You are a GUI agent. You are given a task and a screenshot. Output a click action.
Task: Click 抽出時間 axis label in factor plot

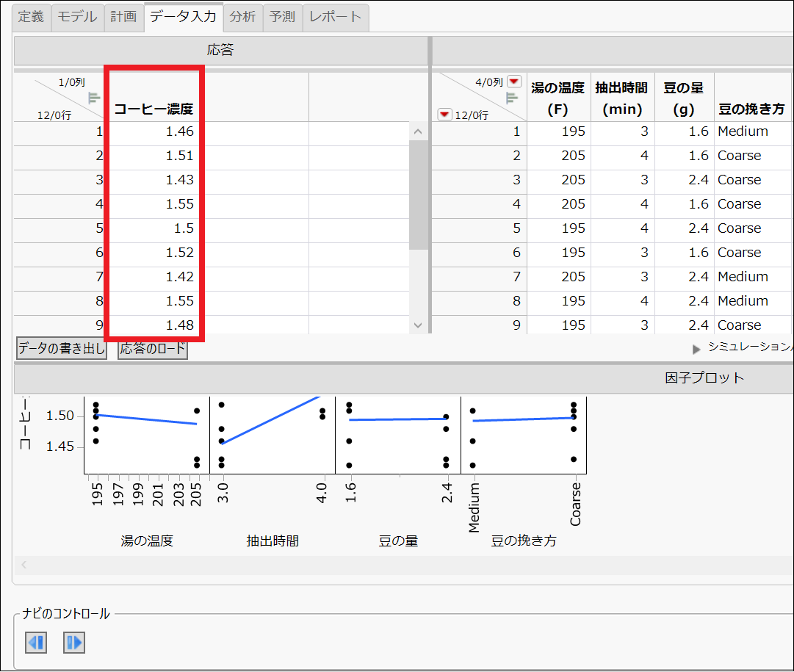[273, 541]
